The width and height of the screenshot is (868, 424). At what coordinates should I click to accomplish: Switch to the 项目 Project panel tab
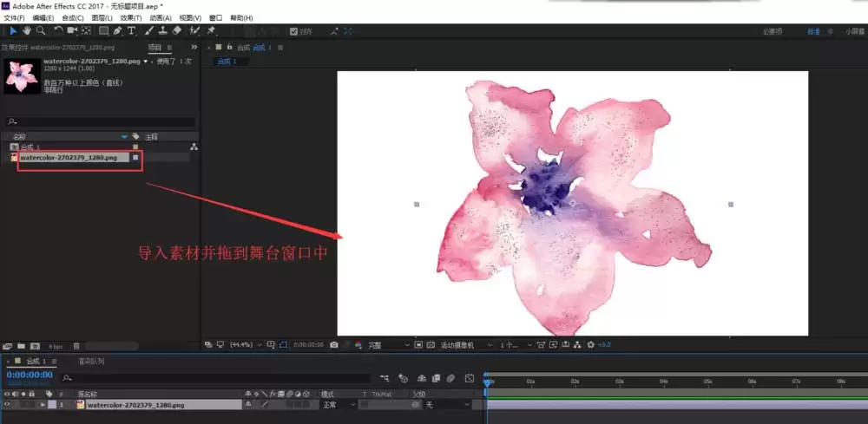[x=155, y=48]
